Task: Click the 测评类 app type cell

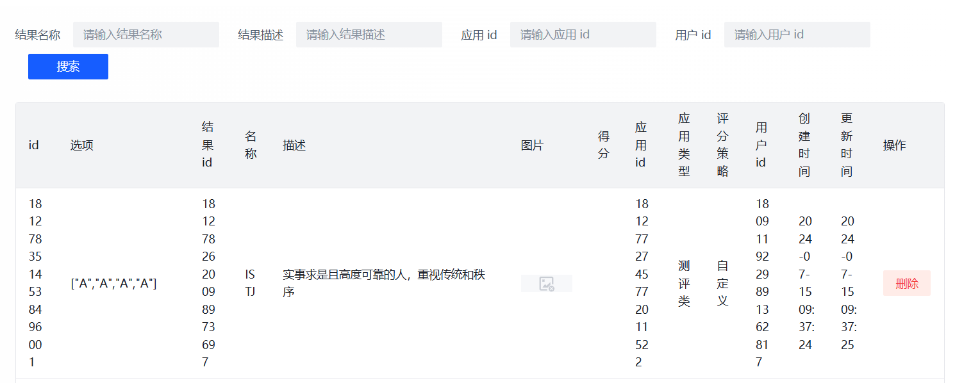Action: (684, 283)
